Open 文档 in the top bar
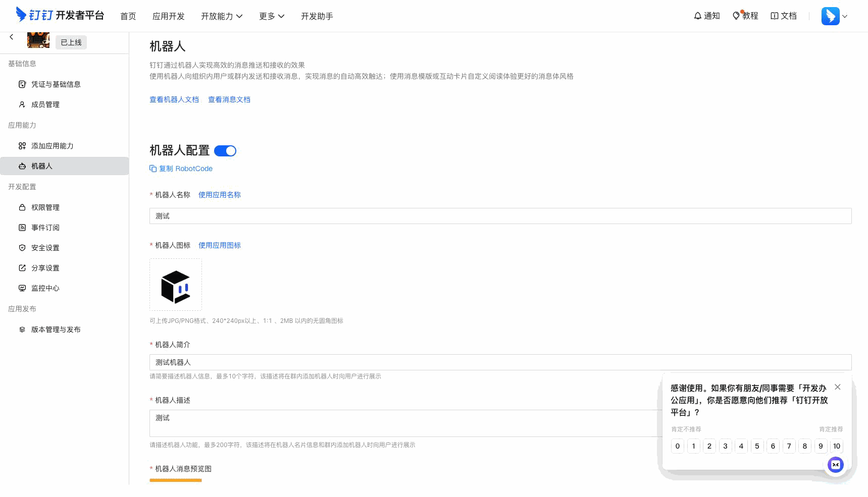The width and height of the screenshot is (868, 497). coord(784,16)
